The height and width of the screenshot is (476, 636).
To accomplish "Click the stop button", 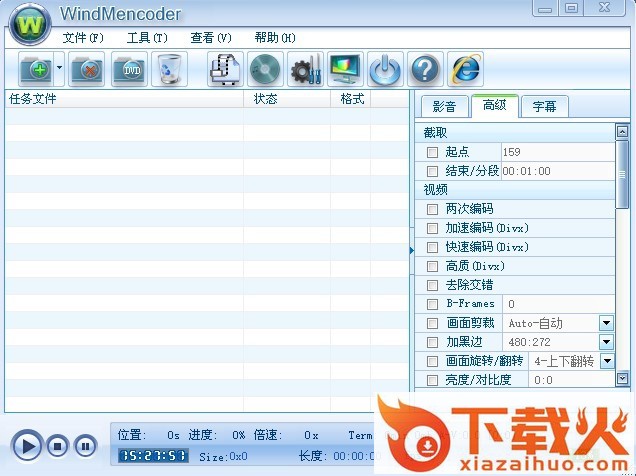I will pyautogui.click(x=57, y=446).
